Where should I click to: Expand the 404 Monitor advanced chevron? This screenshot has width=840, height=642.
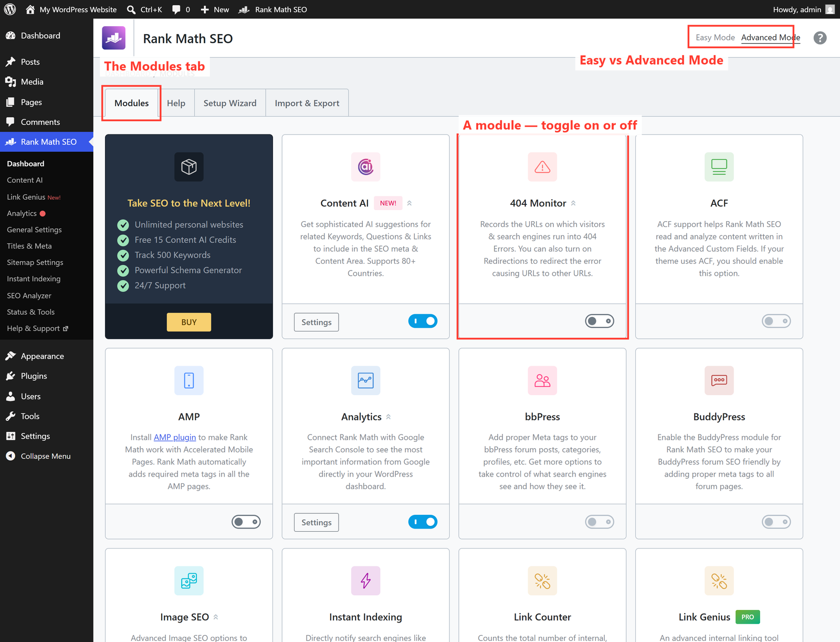[573, 203]
